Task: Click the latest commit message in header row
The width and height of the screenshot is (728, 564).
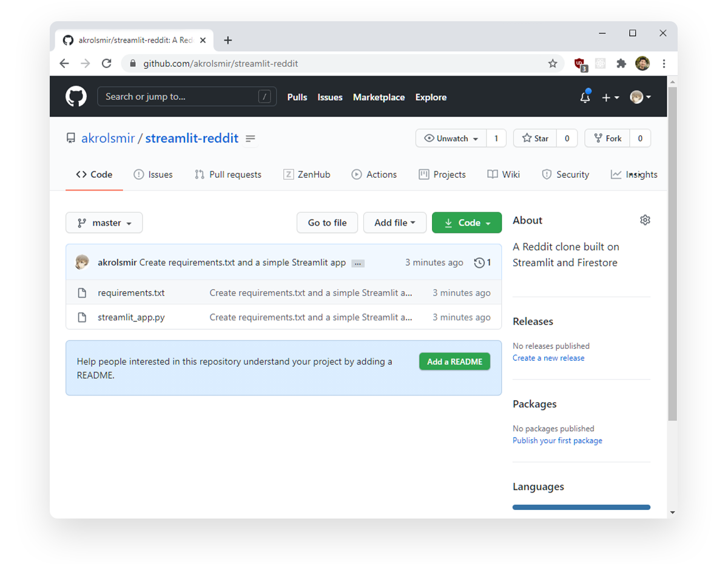Action: click(x=243, y=263)
